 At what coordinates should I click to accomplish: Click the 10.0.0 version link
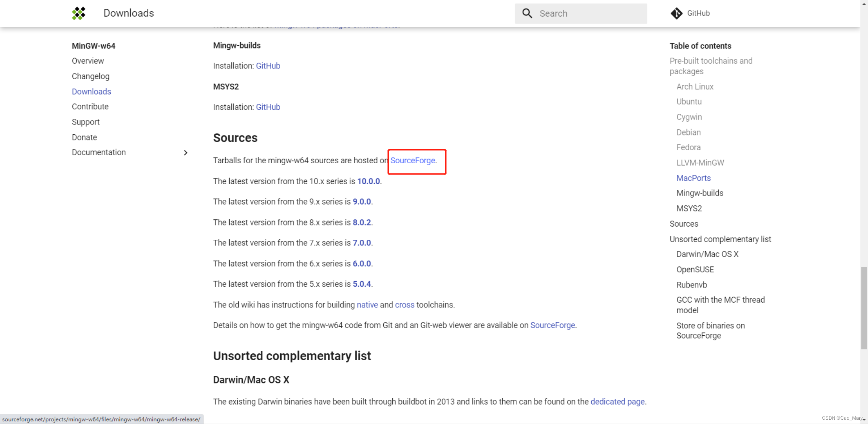pyautogui.click(x=368, y=181)
